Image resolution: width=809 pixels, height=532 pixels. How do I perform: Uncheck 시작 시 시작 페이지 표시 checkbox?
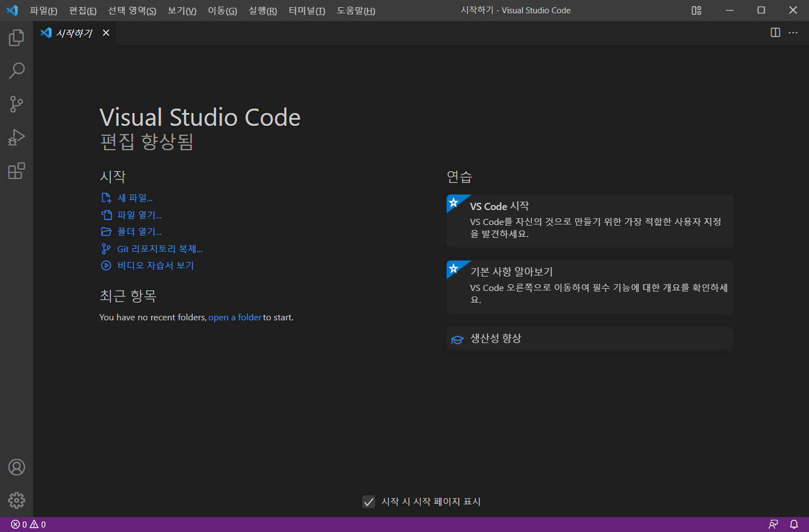click(368, 502)
